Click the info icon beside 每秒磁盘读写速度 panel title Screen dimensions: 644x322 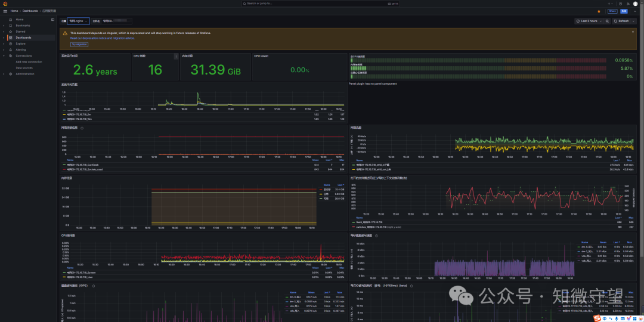tap(377, 236)
